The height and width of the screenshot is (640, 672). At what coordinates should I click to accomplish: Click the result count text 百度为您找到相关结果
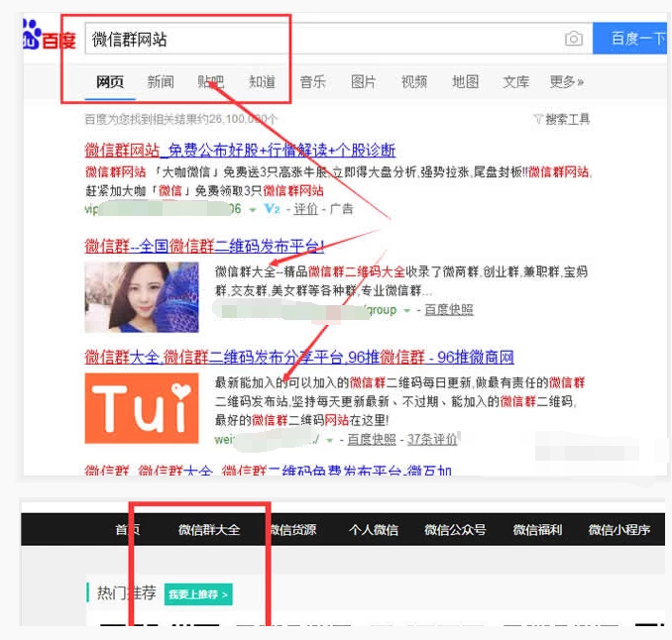[180, 119]
